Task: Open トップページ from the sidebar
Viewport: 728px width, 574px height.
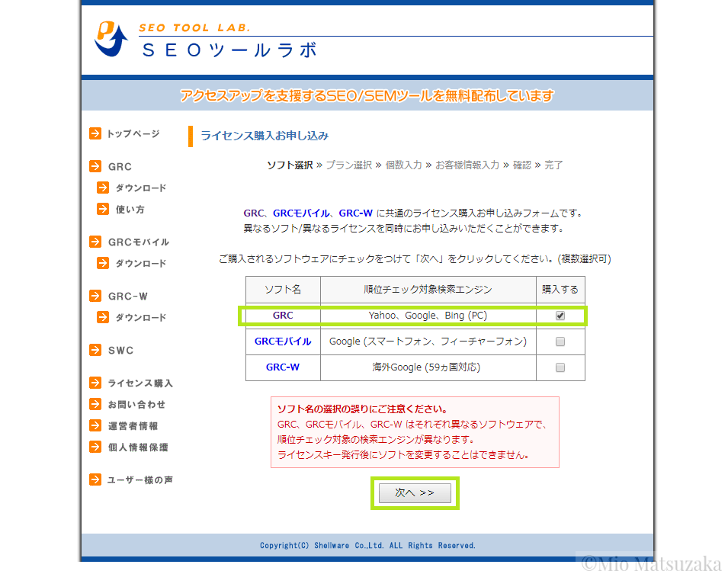Action: pyautogui.click(x=133, y=133)
